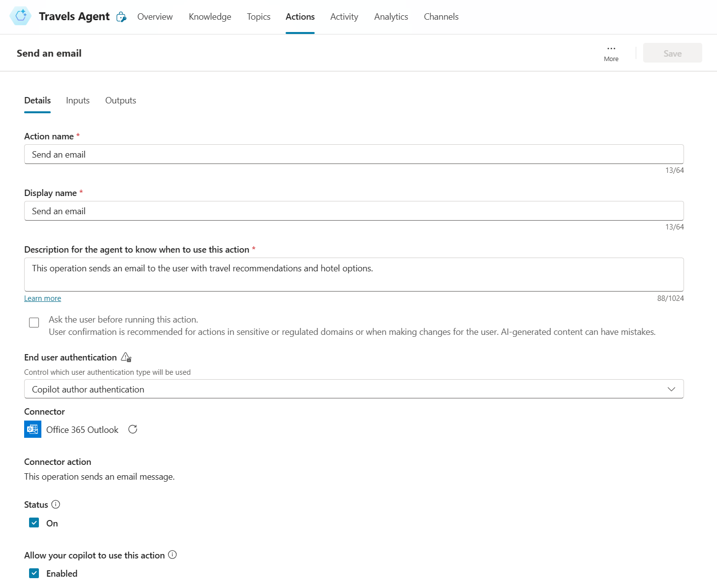Go to the Analytics page
The width and height of the screenshot is (717, 588).
[391, 17]
